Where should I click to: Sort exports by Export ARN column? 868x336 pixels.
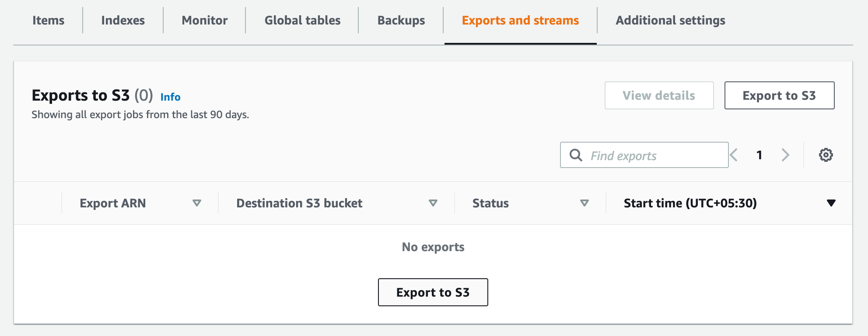coord(112,203)
